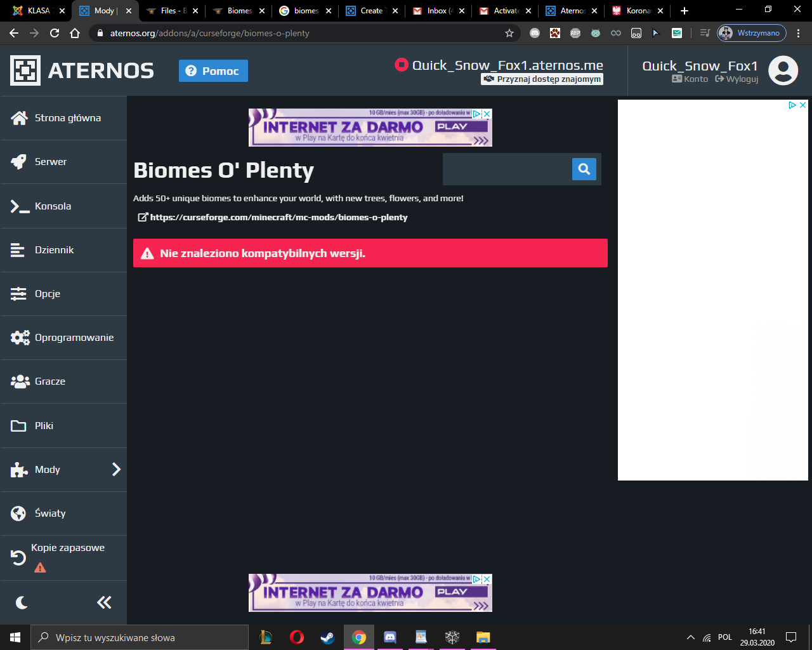Switch to the Korona browser tab
The height and width of the screenshot is (650, 812).
tap(638, 11)
